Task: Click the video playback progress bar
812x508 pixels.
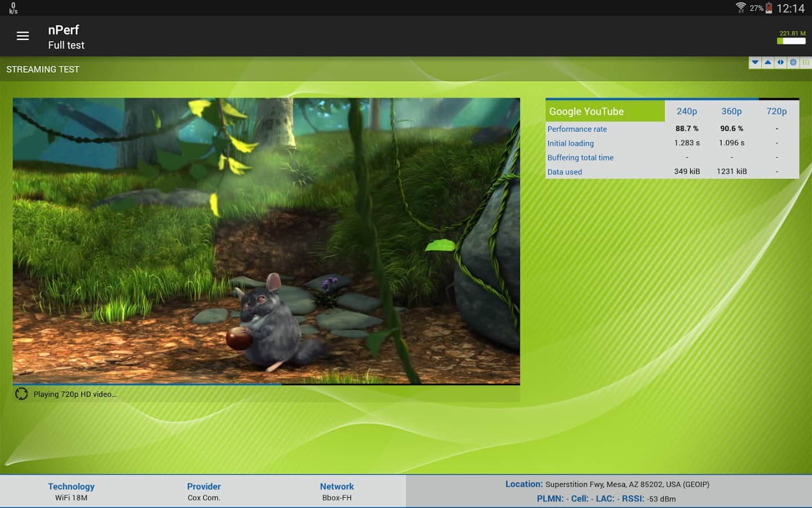Action: pos(266,384)
